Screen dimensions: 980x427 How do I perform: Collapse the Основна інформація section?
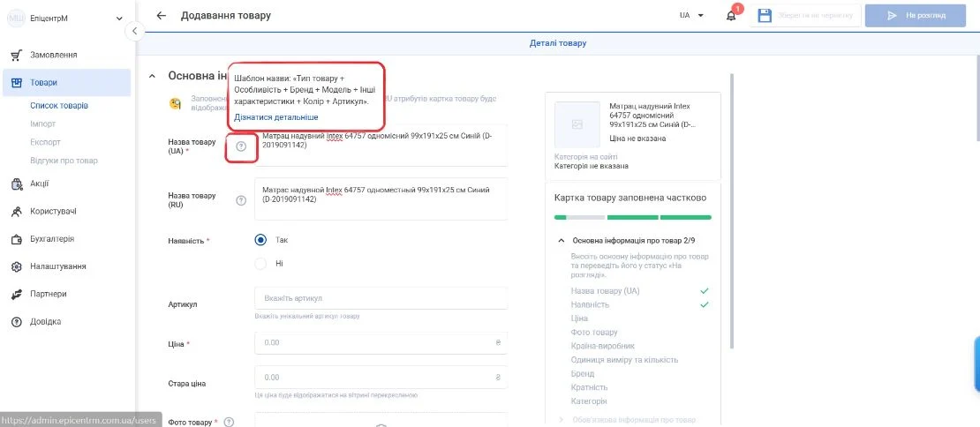click(x=152, y=76)
